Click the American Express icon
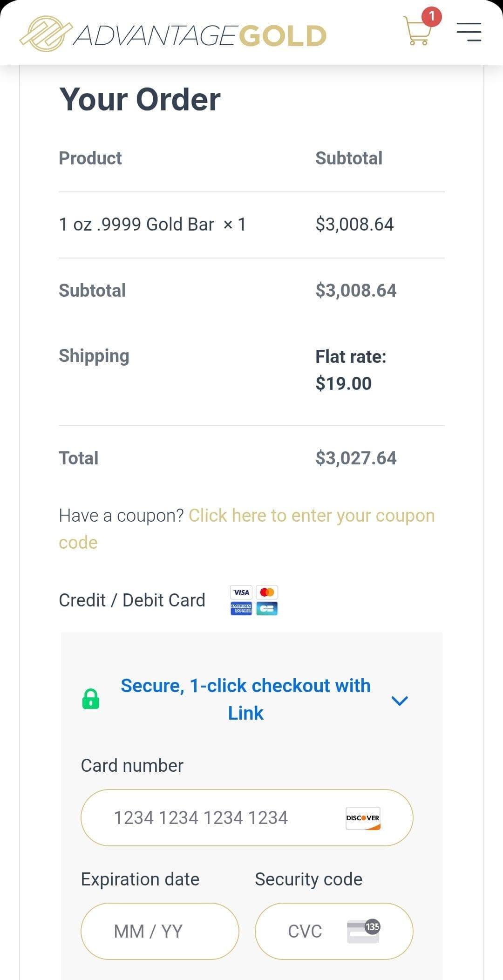Viewport: 503px width, 980px height. pos(241,608)
